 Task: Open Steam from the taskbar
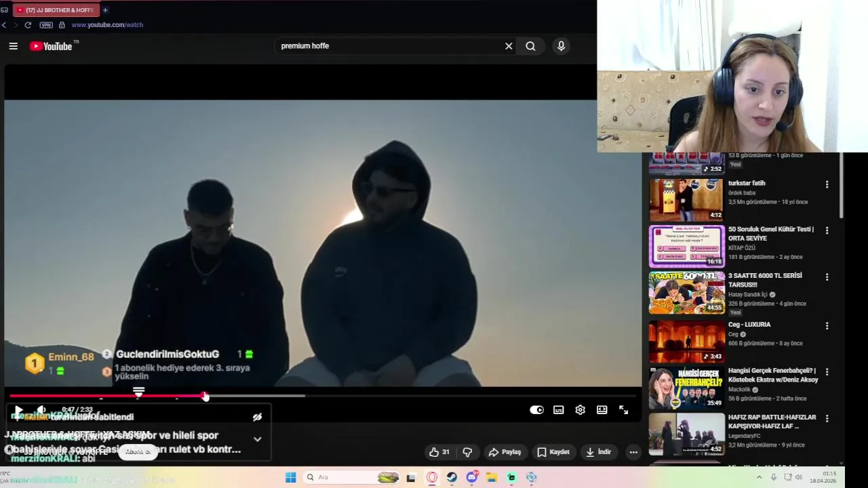coord(452,478)
